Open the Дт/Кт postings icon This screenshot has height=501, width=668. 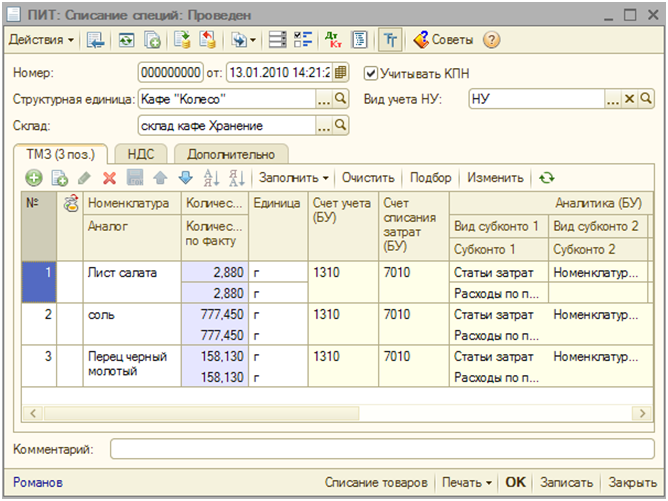click(x=333, y=41)
